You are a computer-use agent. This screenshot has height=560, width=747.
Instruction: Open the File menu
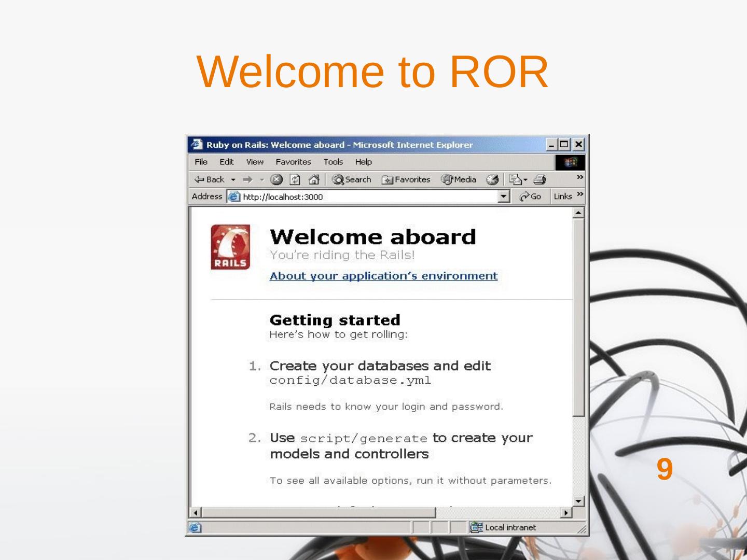[x=201, y=162]
